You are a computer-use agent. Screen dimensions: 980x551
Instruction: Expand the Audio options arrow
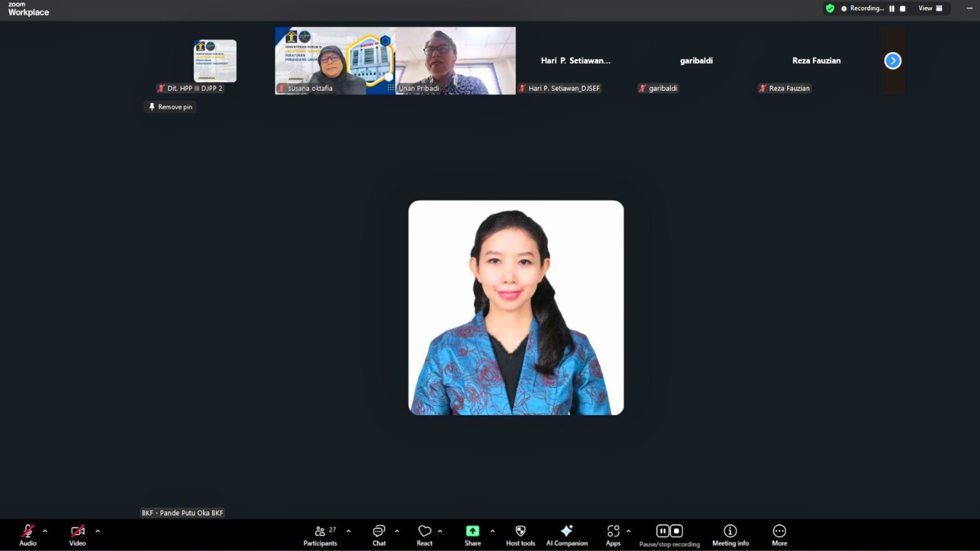click(x=45, y=531)
